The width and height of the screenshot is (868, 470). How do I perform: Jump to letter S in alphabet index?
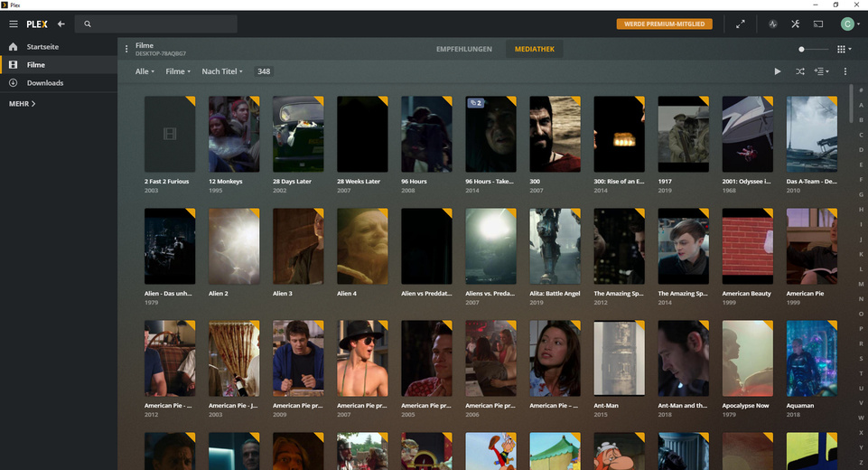[x=861, y=359]
